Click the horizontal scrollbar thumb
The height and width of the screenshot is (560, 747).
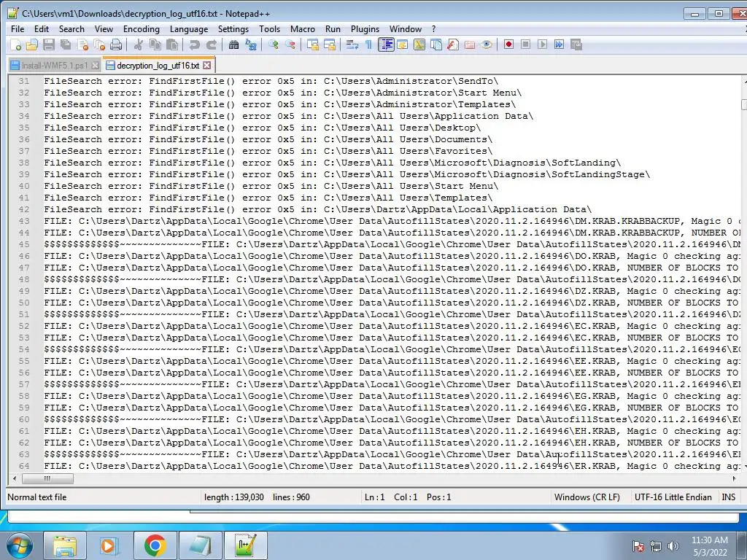47,478
